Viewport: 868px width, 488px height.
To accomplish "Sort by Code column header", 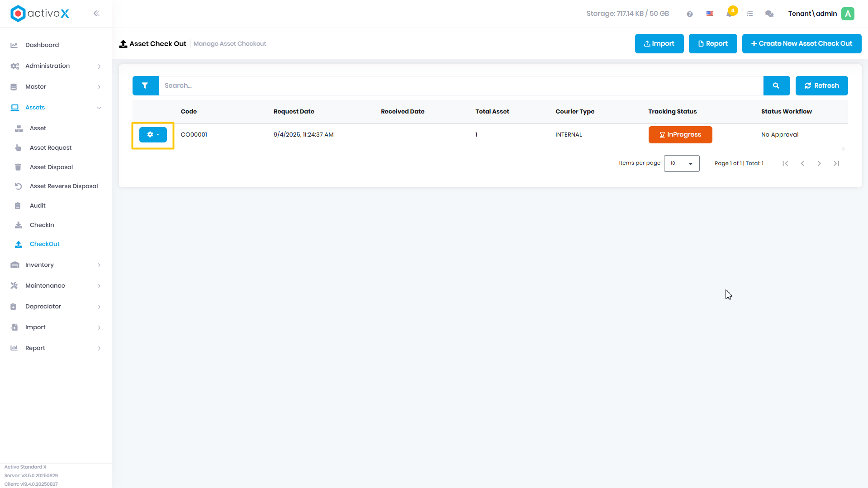I will tap(189, 112).
